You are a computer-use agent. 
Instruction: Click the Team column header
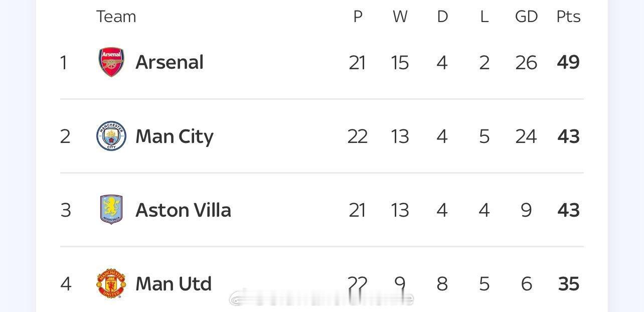[116, 17]
